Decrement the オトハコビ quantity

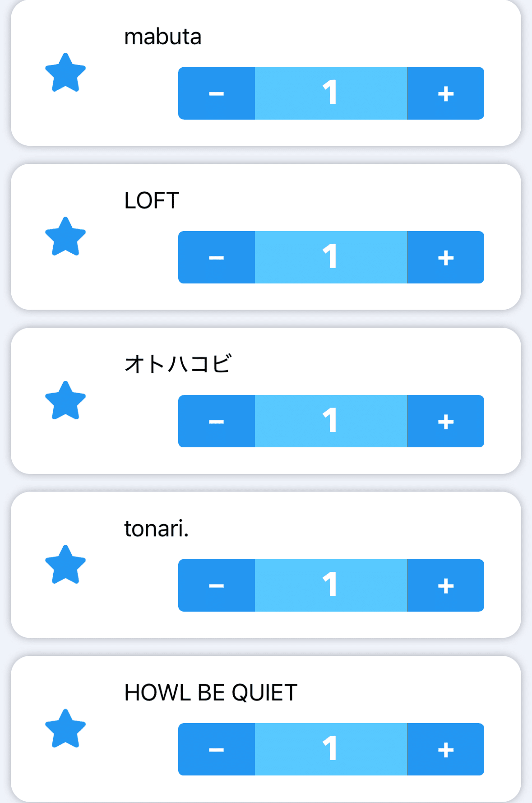[x=217, y=421]
